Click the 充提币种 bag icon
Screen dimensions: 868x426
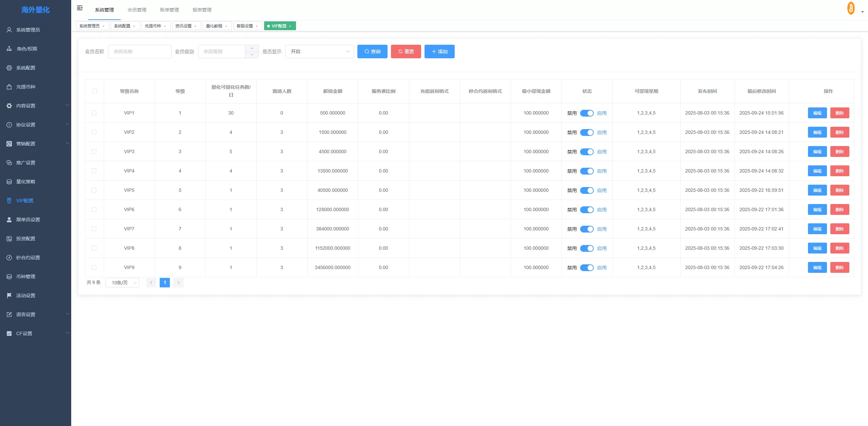coord(9,87)
